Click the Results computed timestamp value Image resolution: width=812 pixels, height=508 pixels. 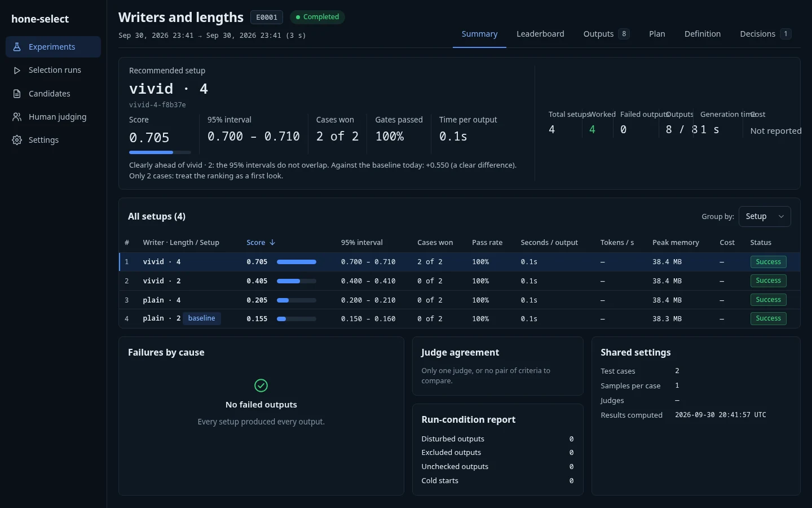(721, 415)
